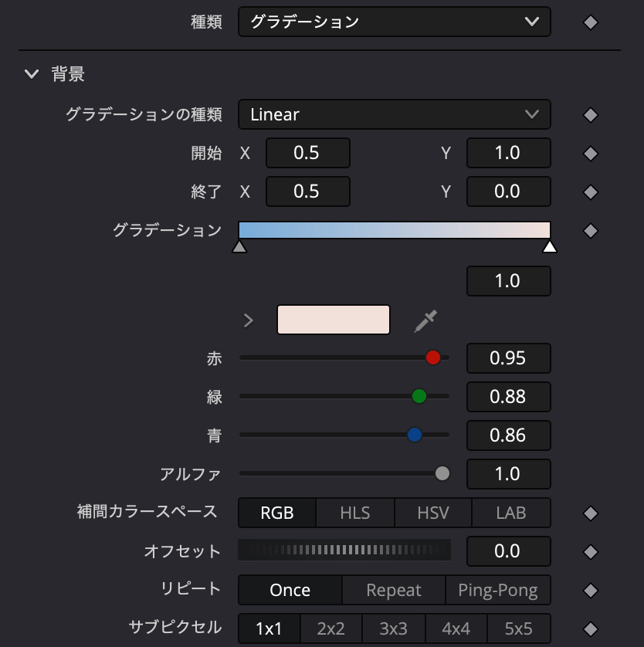
Task: Click the keyframe diamond next to オフセット
Action: tap(590, 550)
